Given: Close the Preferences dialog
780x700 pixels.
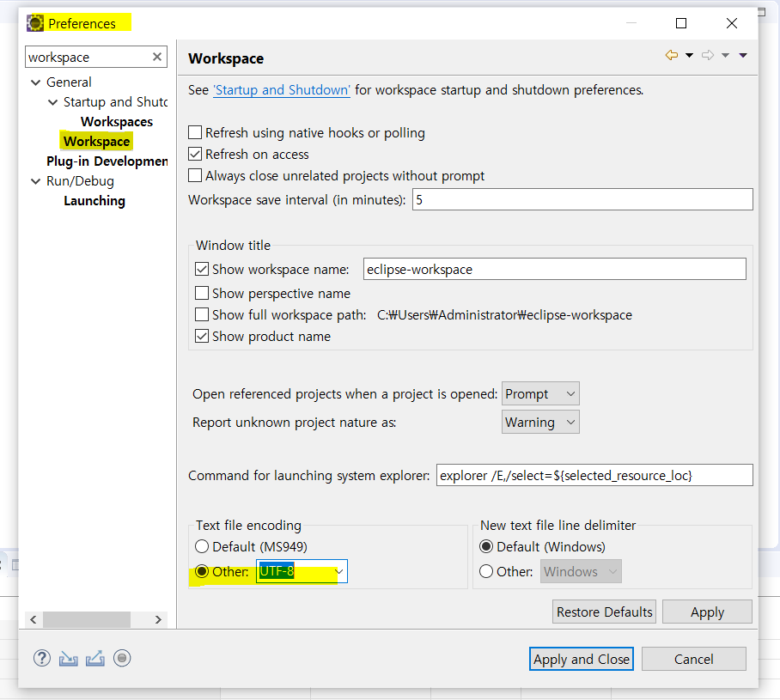Looking at the screenshot, I should [732, 23].
